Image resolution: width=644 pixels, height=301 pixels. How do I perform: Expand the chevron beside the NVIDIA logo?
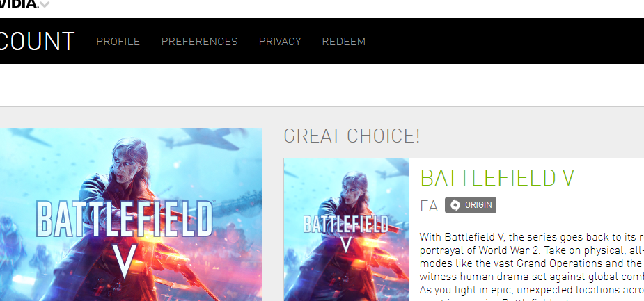point(45,4)
